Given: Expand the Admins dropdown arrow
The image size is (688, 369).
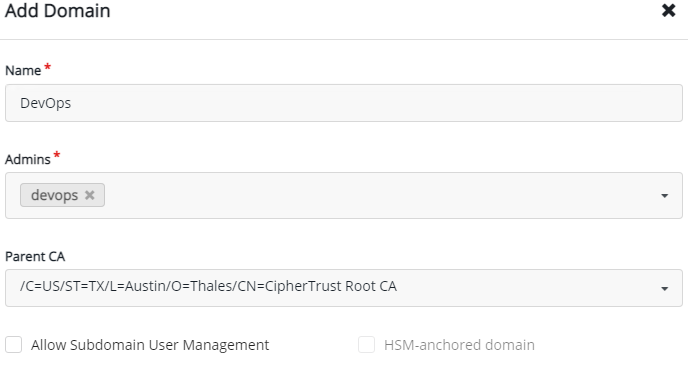Looking at the screenshot, I should [x=664, y=196].
